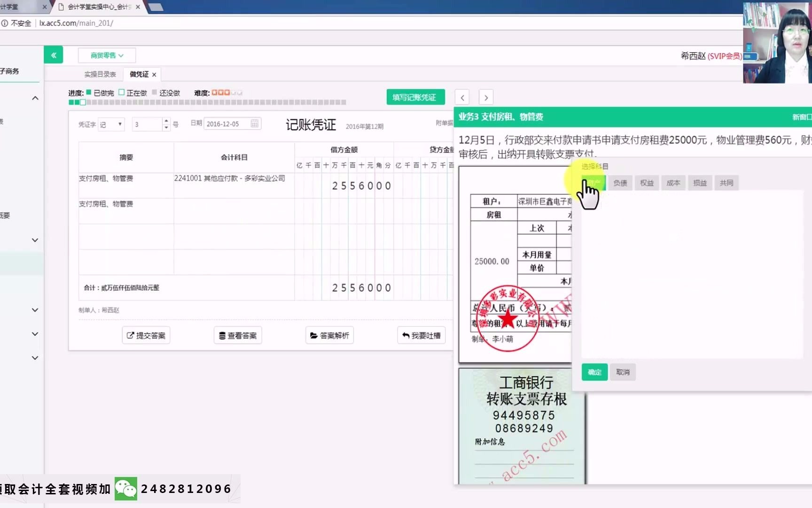Close the 会计学堂实操中心 browser tab
Viewport: 812px width, 508px height.
(138, 7)
